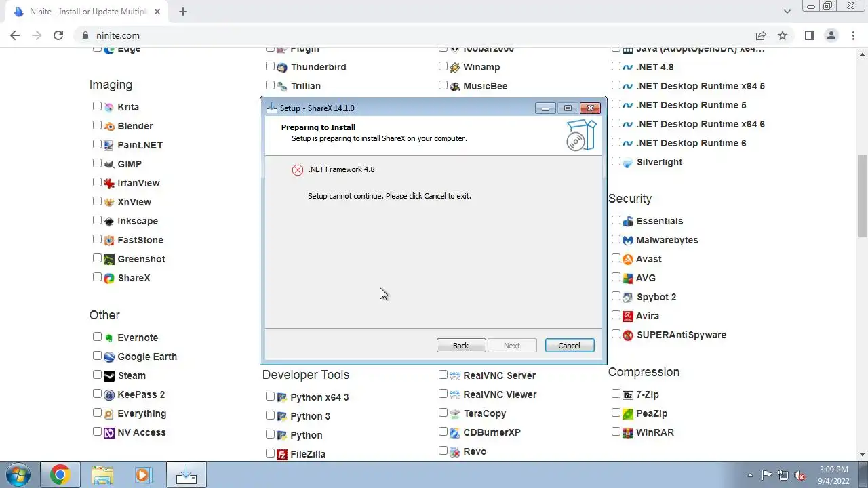This screenshot has height=488, width=868.
Task: Reload the page with the browser refresh icon
Action: (x=58, y=35)
